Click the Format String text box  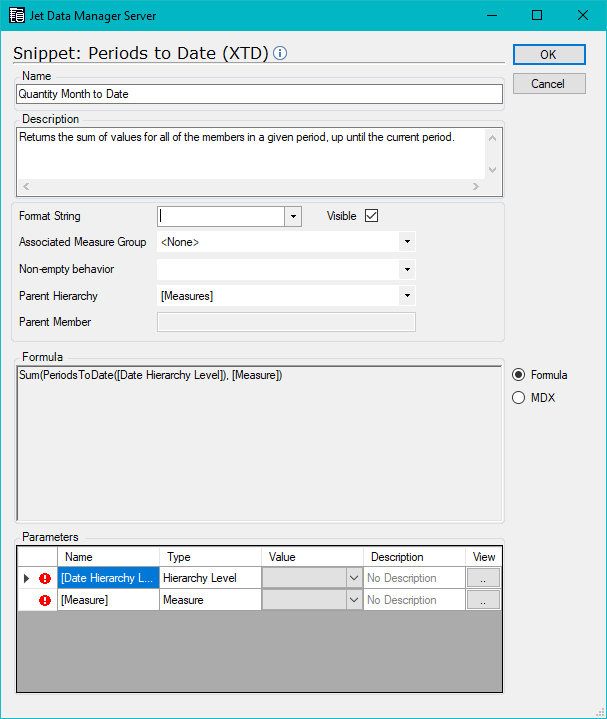pos(221,216)
